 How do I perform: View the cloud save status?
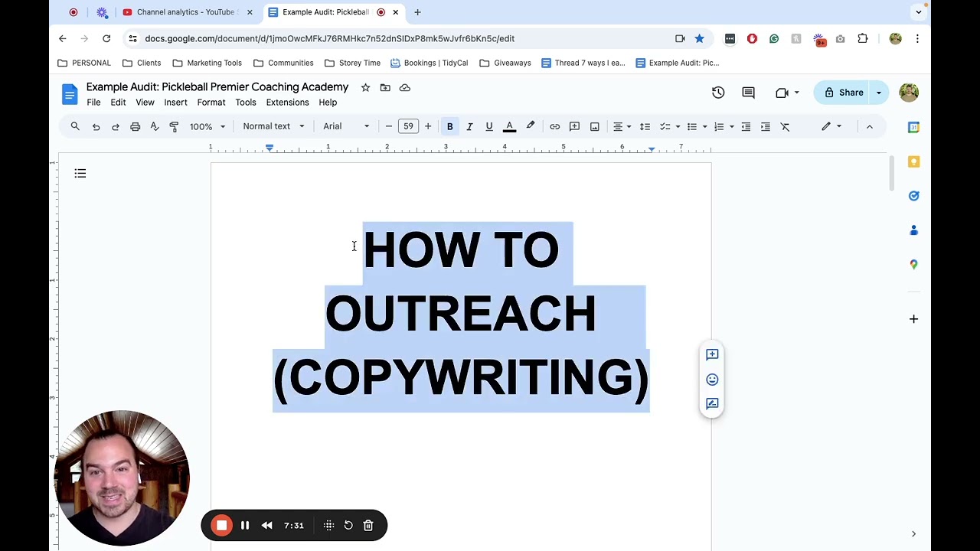point(405,88)
